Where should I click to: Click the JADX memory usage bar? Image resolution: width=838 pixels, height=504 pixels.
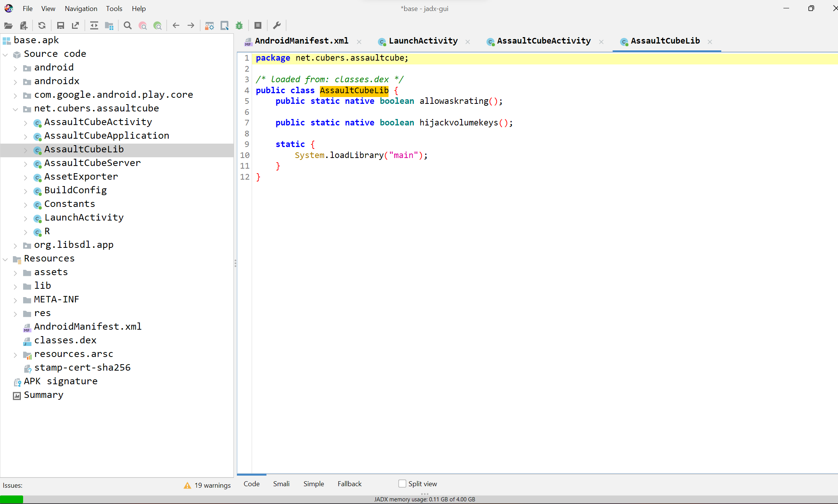point(424,499)
